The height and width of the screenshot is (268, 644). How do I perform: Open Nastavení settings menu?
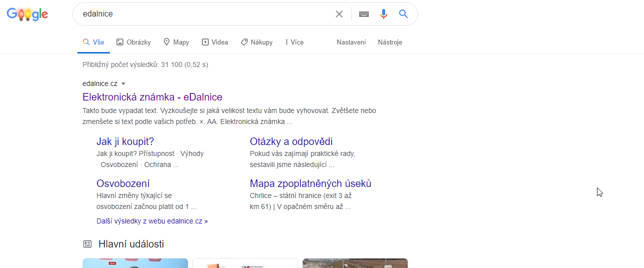pyautogui.click(x=351, y=42)
